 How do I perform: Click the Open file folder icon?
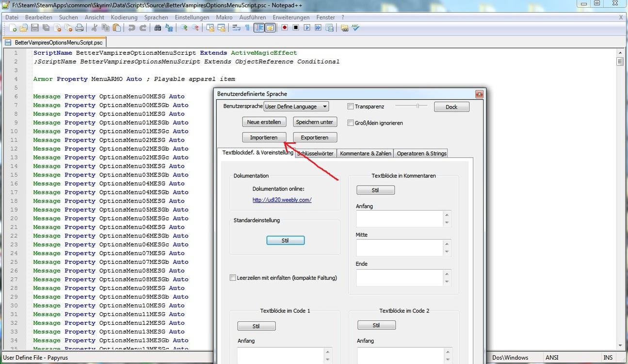click(24, 28)
